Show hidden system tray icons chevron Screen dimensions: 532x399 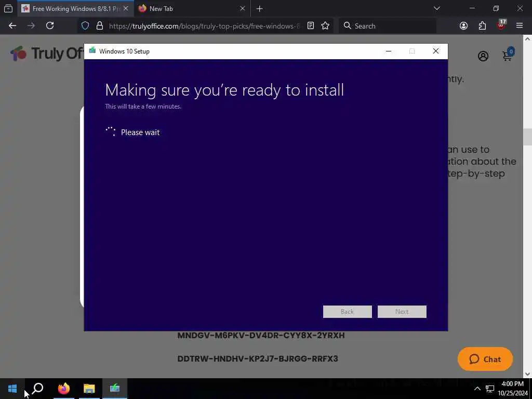[477, 389]
